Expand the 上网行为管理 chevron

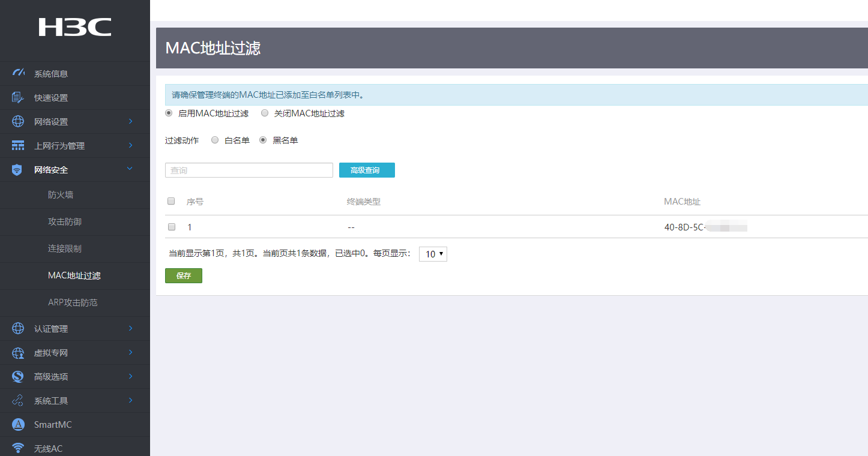pyautogui.click(x=130, y=146)
